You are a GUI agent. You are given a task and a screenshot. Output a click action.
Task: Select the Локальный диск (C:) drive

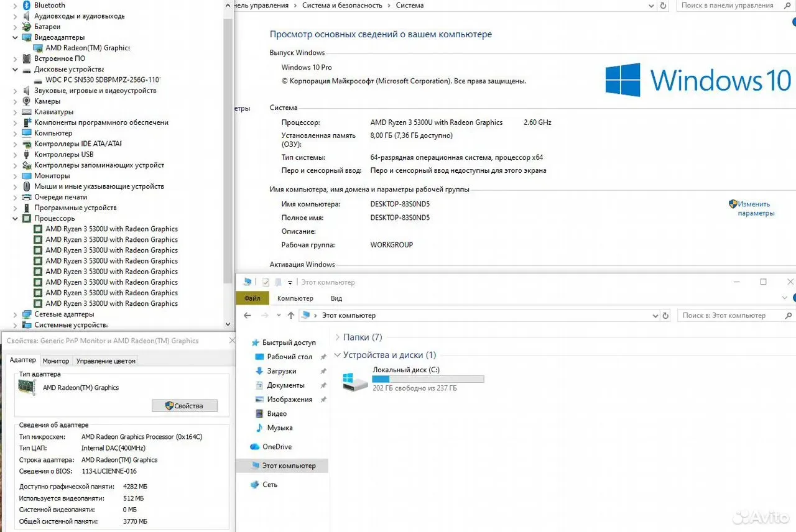413,379
